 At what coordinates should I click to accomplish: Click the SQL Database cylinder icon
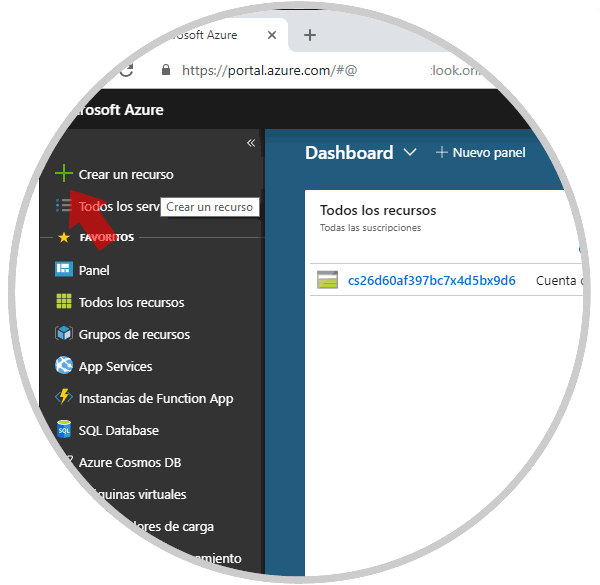64,429
